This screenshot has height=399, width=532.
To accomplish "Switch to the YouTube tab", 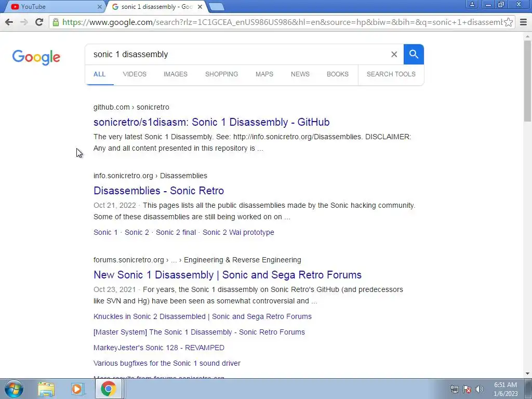I will (54, 7).
